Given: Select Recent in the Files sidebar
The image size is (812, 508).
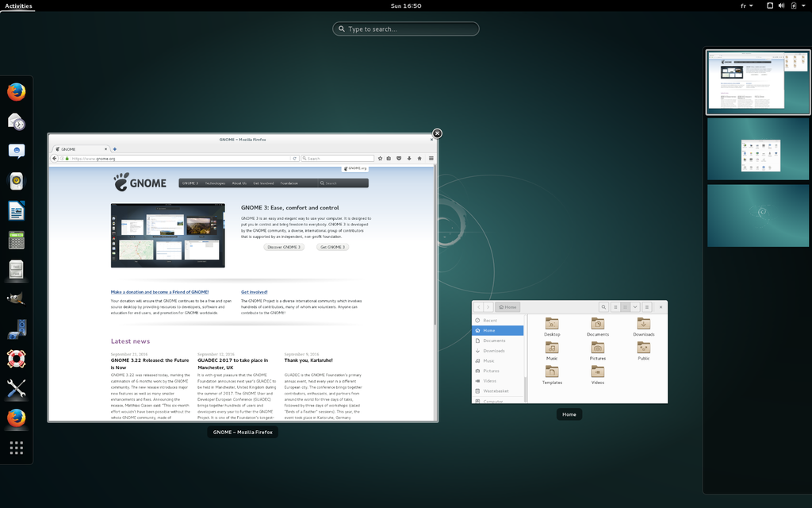Looking at the screenshot, I should (x=498, y=321).
